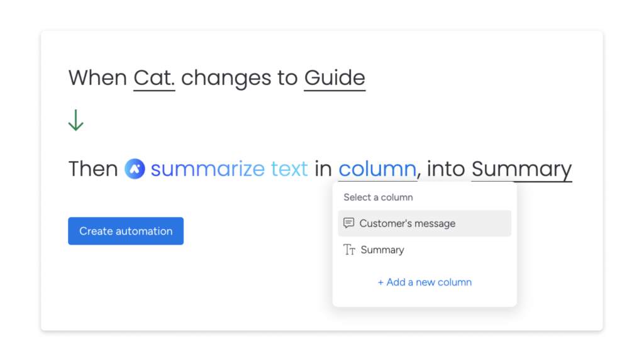The height and width of the screenshot is (361, 644).
Task: Click the Create automation button
Action: tap(126, 231)
